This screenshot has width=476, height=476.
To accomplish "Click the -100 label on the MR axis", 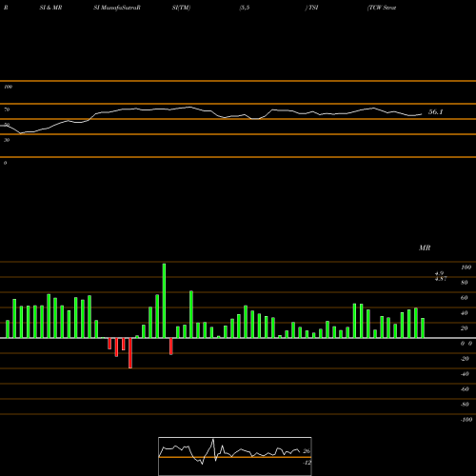I will (x=466, y=420).
